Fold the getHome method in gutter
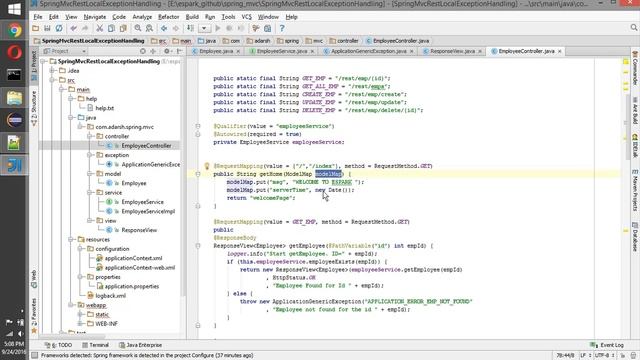Image resolution: width=640 pixels, height=360 pixels. [198, 174]
